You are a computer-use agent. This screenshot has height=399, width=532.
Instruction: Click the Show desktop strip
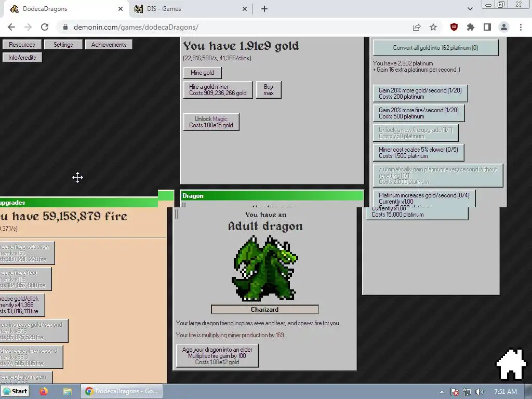(x=529, y=391)
